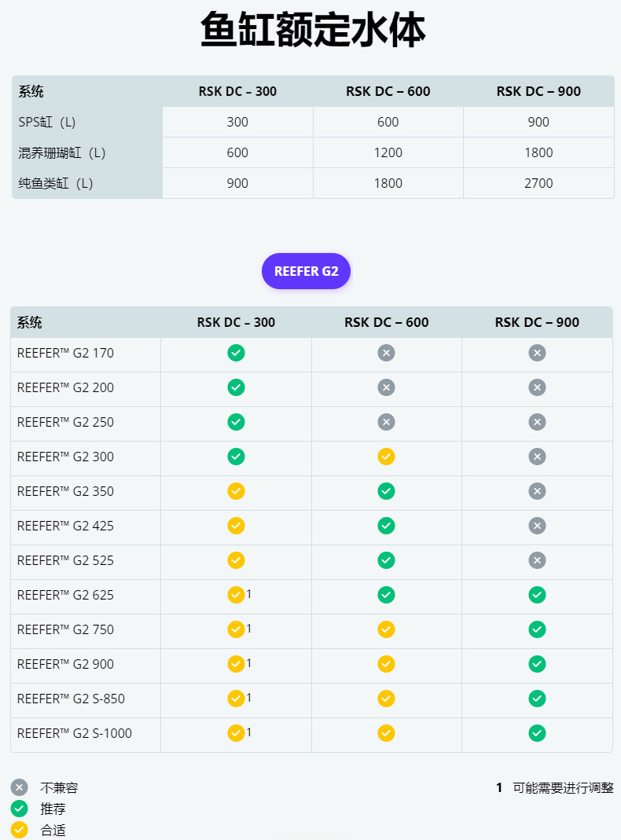
Task: Click green check for G2 625 under DC-600
Action: (x=386, y=595)
